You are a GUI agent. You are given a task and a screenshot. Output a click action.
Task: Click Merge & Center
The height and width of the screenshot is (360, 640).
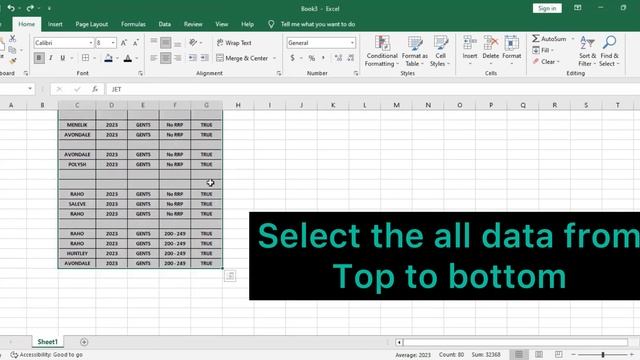coord(242,58)
